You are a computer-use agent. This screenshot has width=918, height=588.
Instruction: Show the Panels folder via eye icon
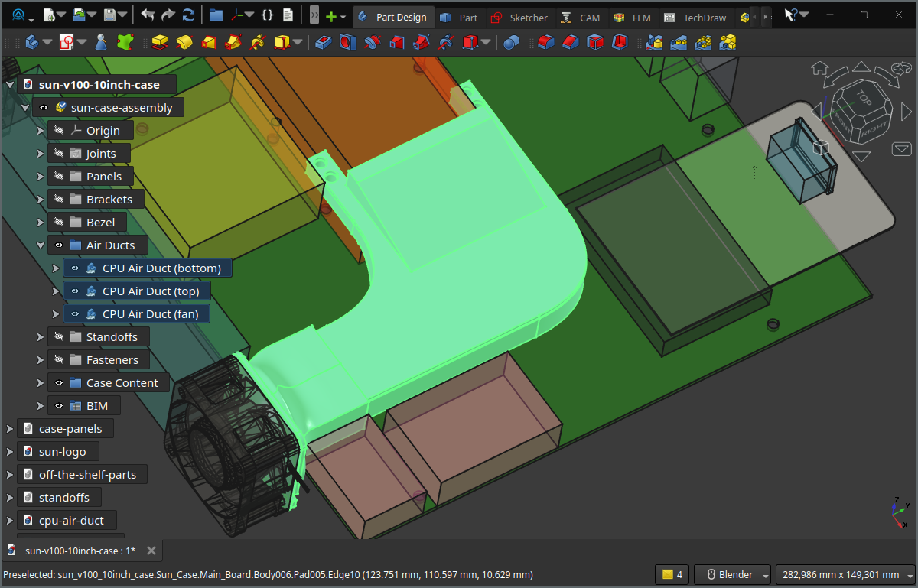point(59,177)
